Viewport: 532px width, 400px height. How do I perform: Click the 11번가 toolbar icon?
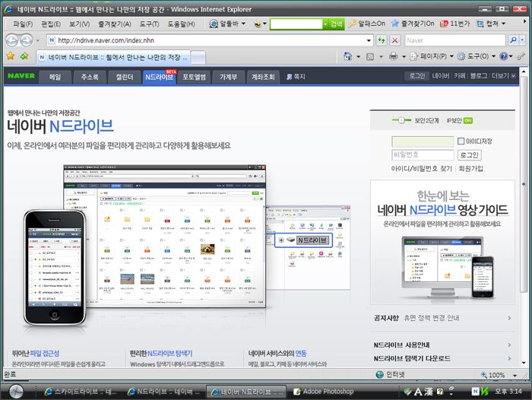click(444, 24)
